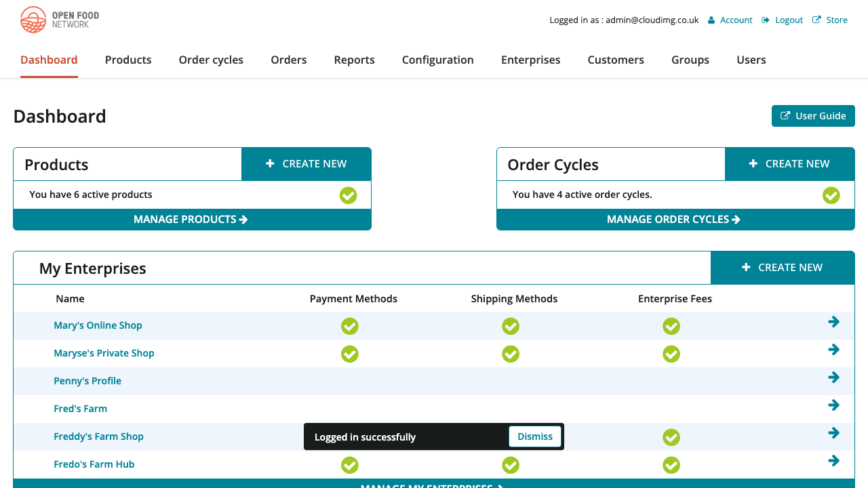Click Mary's Online Shop payment methods checkmark

pos(349,326)
